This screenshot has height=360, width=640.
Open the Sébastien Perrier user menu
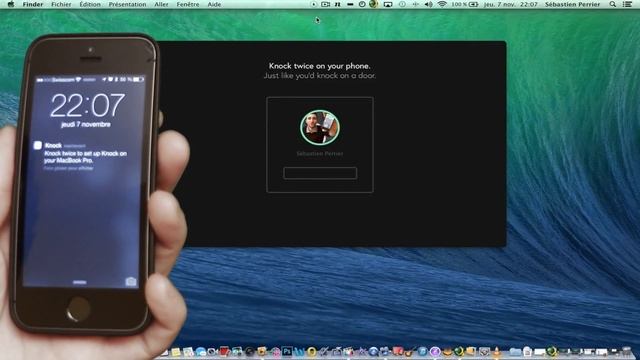572,4
